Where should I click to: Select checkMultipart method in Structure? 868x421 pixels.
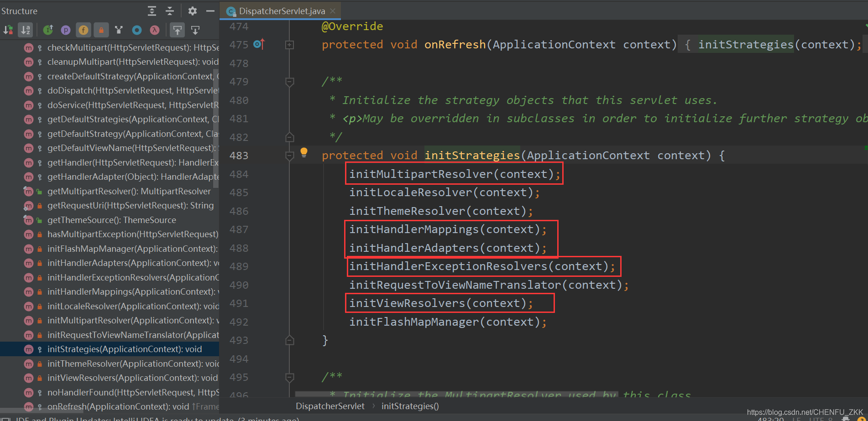pos(110,47)
